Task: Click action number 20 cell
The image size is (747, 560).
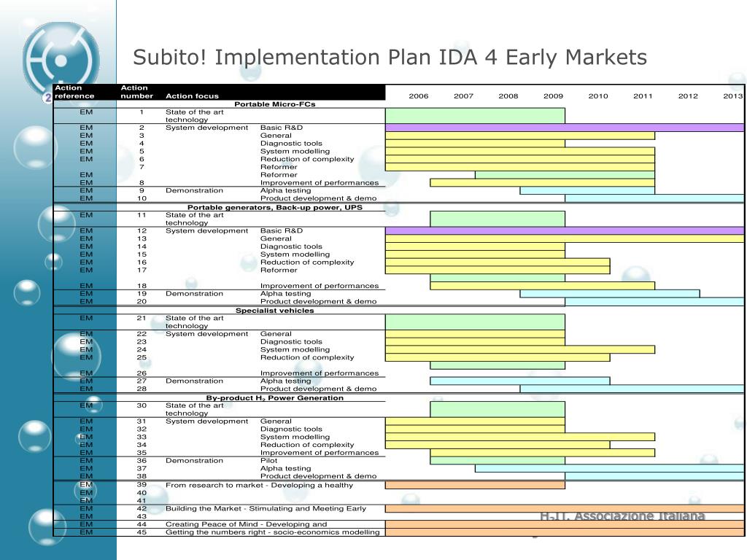Action: pos(142,301)
